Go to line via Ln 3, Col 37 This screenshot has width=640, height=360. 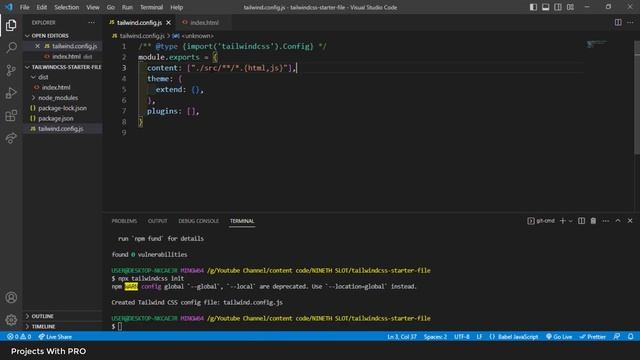pyautogui.click(x=402, y=337)
